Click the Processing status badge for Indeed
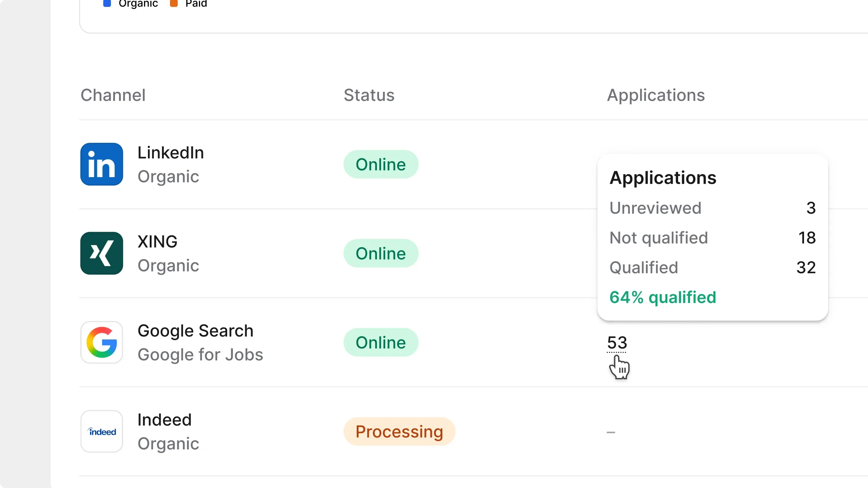The image size is (868, 488). point(399,432)
